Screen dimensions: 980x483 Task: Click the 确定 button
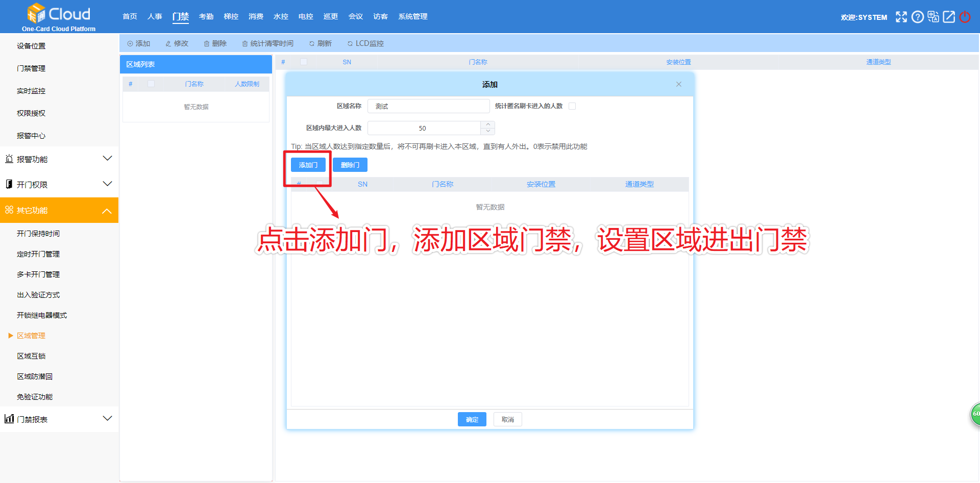pyautogui.click(x=472, y=419)
